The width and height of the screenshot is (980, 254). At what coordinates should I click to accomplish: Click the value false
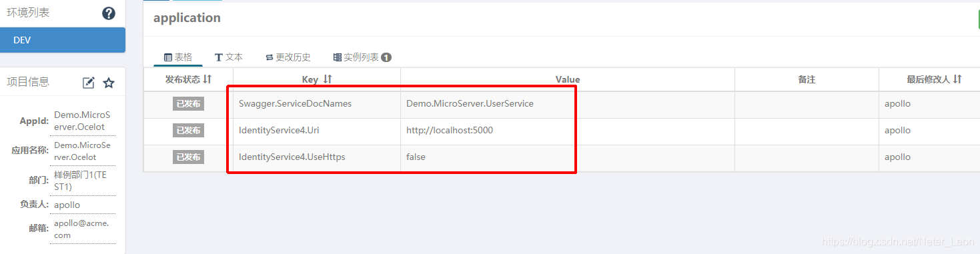416,157
